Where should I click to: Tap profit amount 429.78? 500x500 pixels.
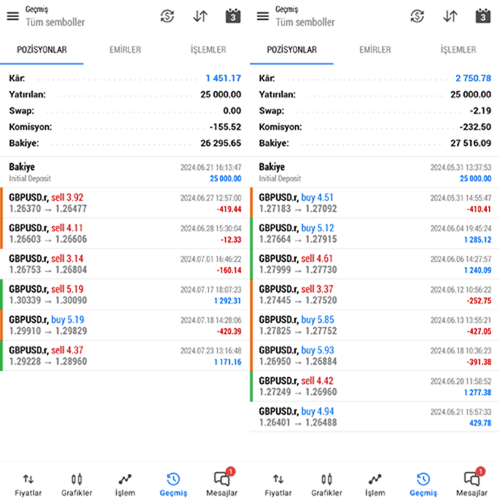coord(480,423)
